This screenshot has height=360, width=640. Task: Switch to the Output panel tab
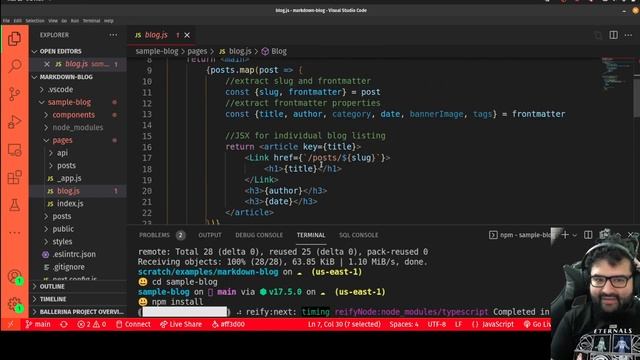pos(210,235)
